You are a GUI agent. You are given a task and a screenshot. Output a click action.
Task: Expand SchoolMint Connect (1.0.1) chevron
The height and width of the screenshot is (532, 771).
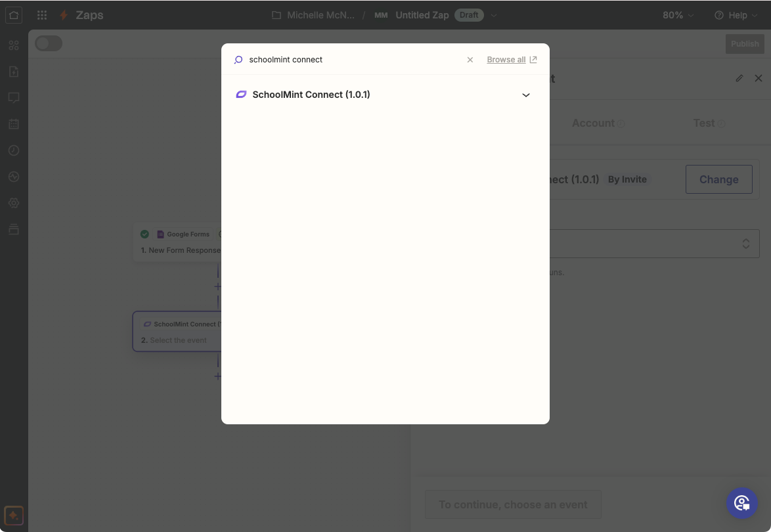coord(525,95)
